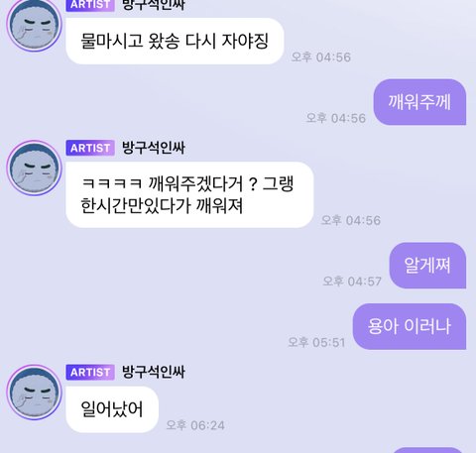Click the ARTIST badge above 일어났어

(x=90, y=373)
